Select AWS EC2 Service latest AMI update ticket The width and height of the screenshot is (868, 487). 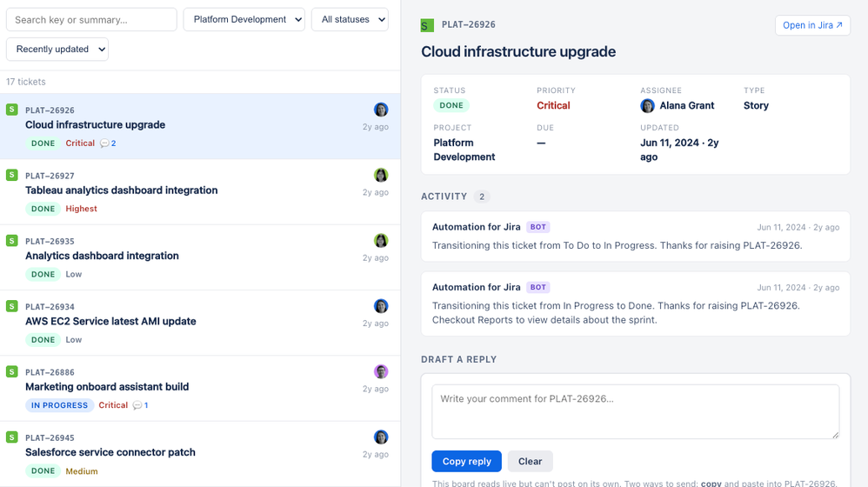200,324
